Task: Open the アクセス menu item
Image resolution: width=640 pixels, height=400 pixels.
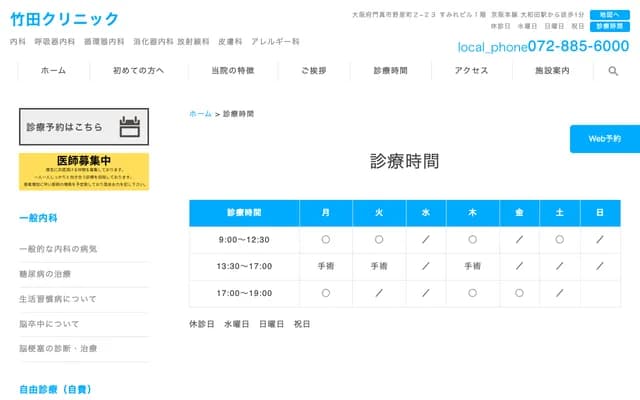Action: click(471, 71)
